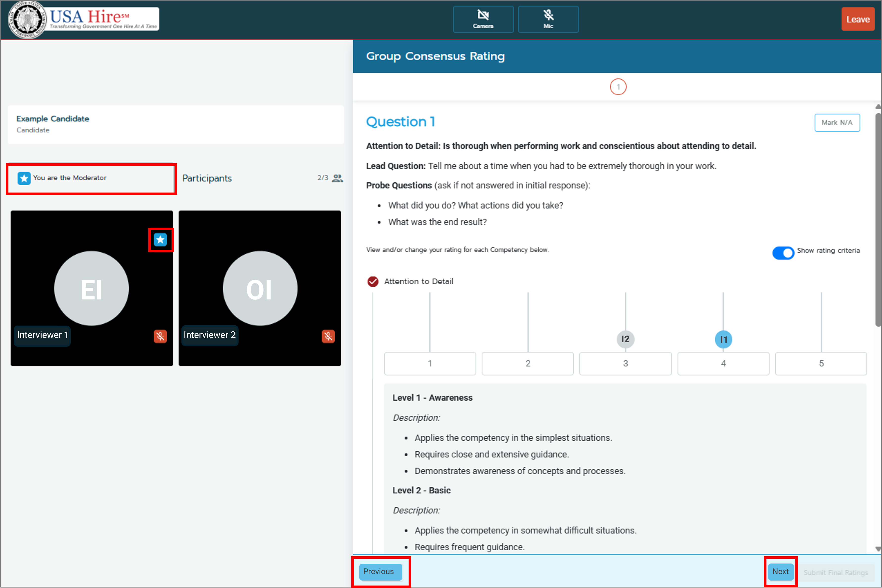Screen dimensions: 882x588
Task: Select rating 1 for Attention to Detail
Action: pyautogui.click(x=430, y=363)
